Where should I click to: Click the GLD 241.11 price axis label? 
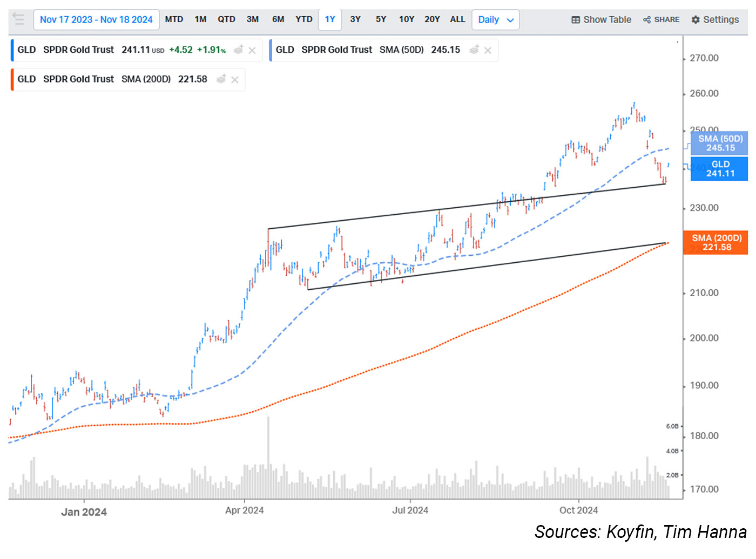tap(720, 168)
